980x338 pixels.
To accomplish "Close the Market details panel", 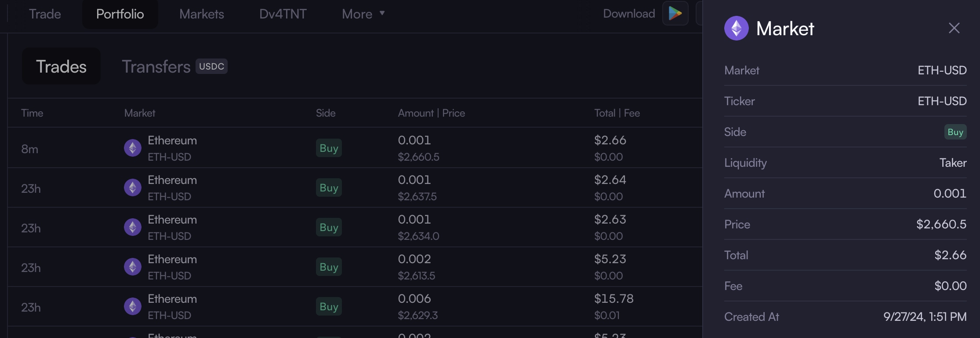I will click(x=954, y=28).
